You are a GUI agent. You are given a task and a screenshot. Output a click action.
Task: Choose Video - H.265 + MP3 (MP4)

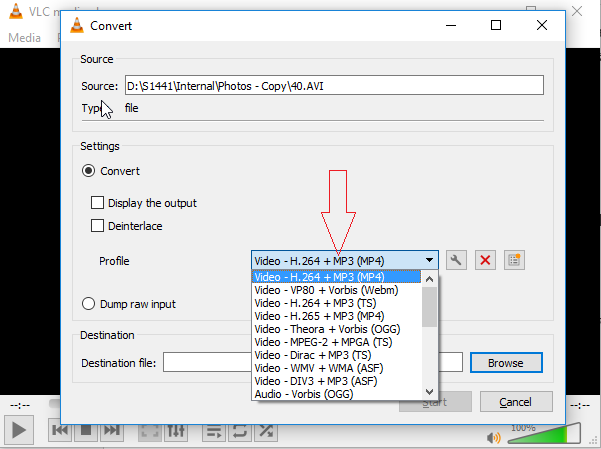(x=336, y=316)
